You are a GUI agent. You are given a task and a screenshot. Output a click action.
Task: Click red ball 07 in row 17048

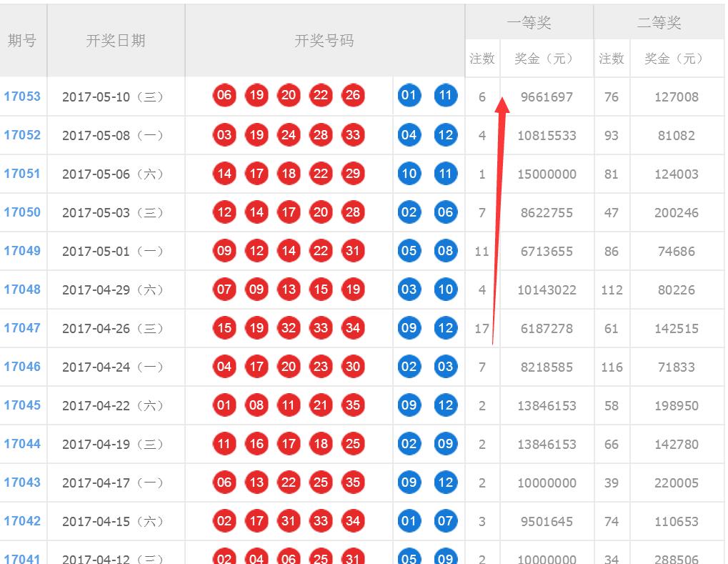pos(224,289)
